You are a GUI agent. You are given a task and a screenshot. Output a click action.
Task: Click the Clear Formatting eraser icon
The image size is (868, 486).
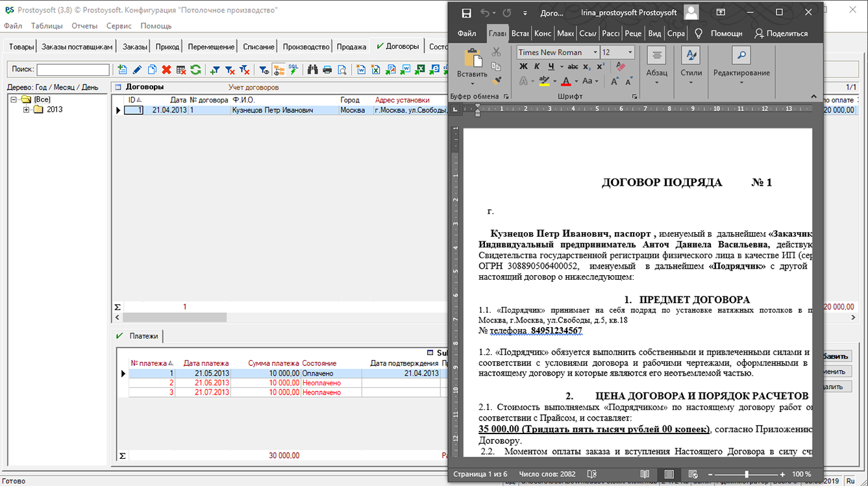pyautogui.click(x=621, y=66)
